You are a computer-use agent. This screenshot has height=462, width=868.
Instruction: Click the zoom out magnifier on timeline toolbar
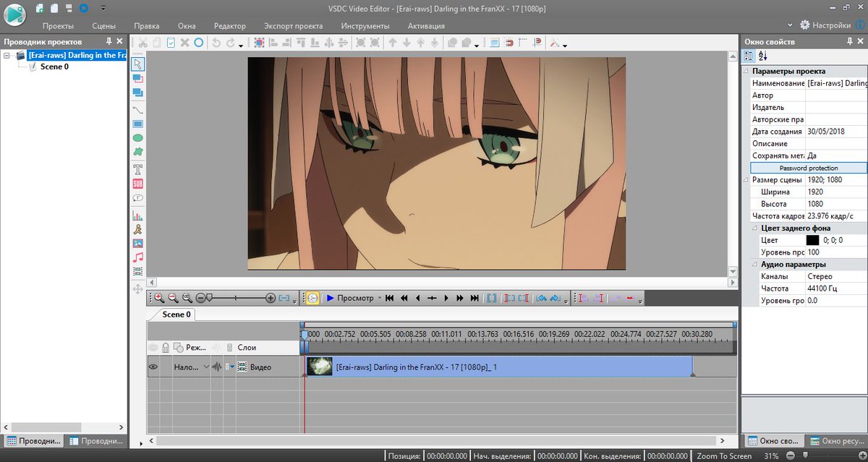click(x=173, y=297)
